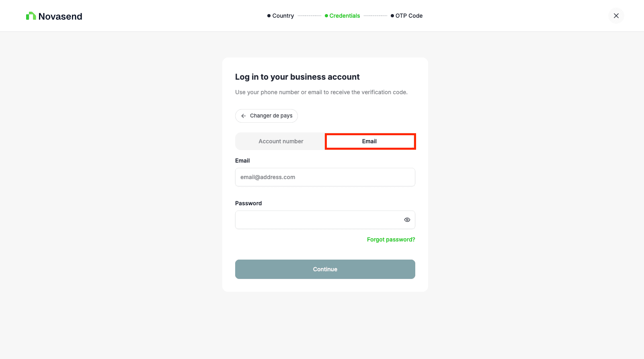Click the Credentials label in the progress bar
This screenshot has width=644, height=359.
click(x=344, y=16)
